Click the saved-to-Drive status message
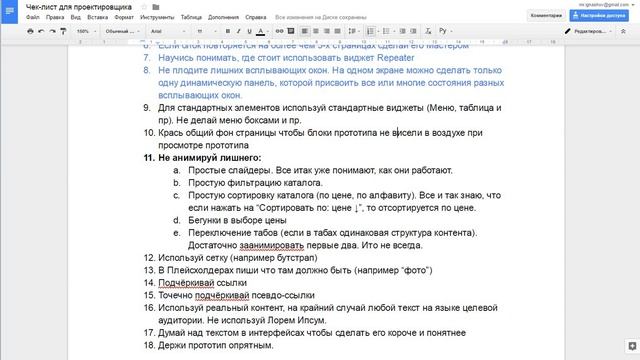The width and height of the screenshot is (640, 360). point(321,18)
